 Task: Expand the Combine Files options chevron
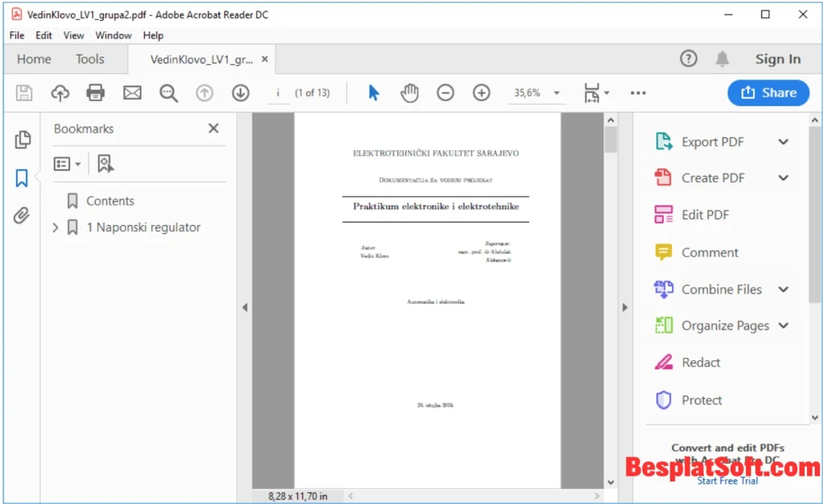785,289
